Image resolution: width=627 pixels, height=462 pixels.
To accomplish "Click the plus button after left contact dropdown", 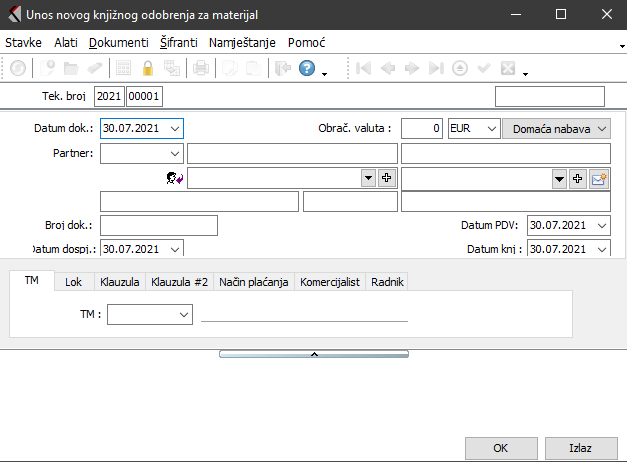I will 386,178.
